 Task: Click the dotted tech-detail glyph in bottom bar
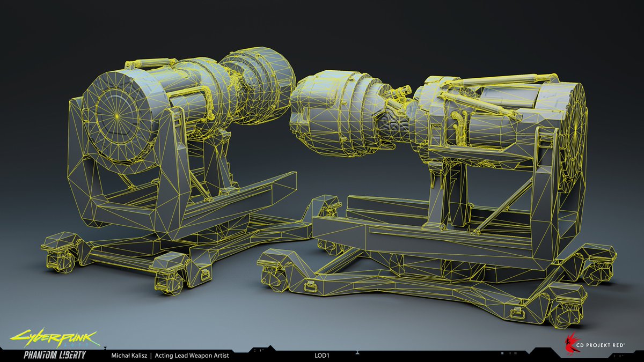(259, 350)
